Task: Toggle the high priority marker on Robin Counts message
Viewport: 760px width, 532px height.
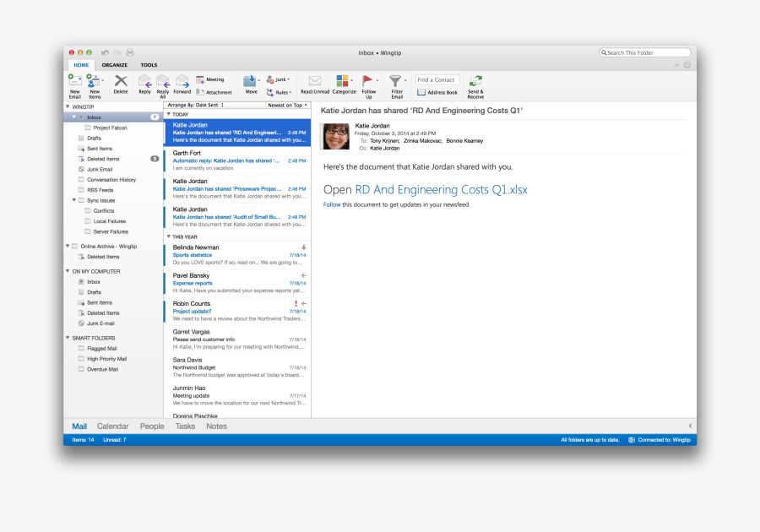Action: [296, 304]
